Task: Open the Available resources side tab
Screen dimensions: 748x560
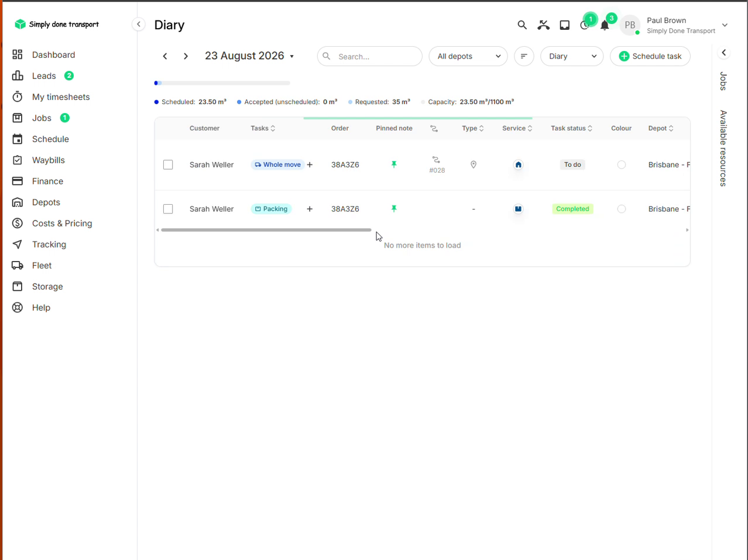Action: pyautogui.click(x=724, y=149)
